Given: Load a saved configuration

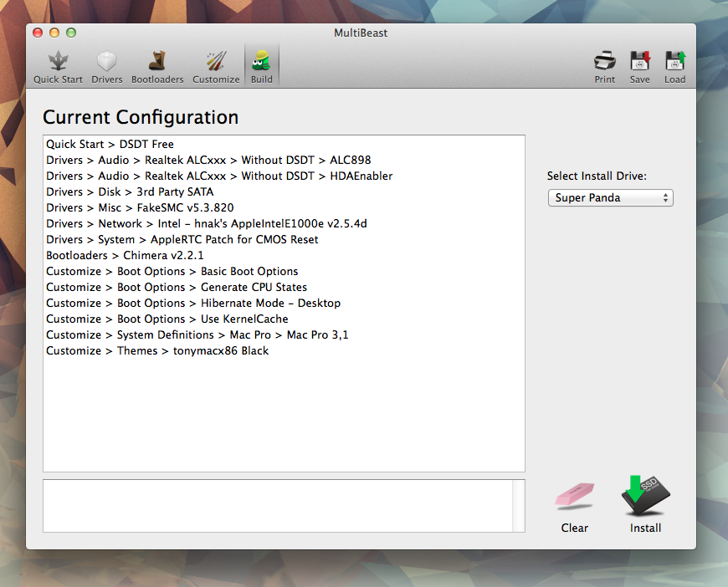Looking at the screenshot, I should (x=674, y=63).
